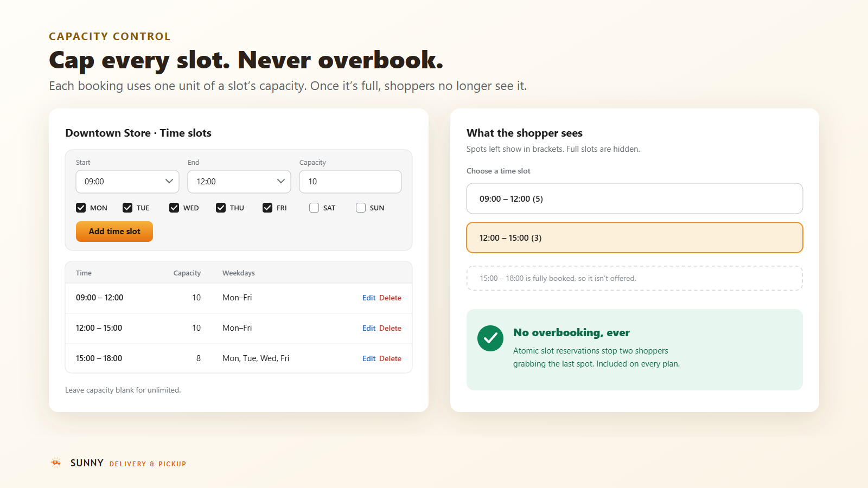Click the Weekdays column header
Screen dimensions: 868x488
pos(239,273)
